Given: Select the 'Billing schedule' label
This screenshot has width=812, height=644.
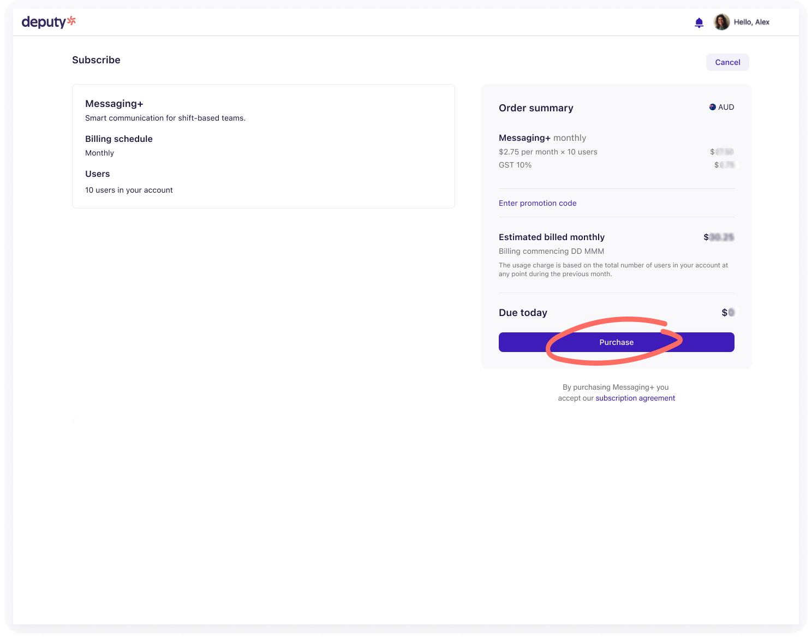Looking at the screenshot, I should (x=119, y=139).
